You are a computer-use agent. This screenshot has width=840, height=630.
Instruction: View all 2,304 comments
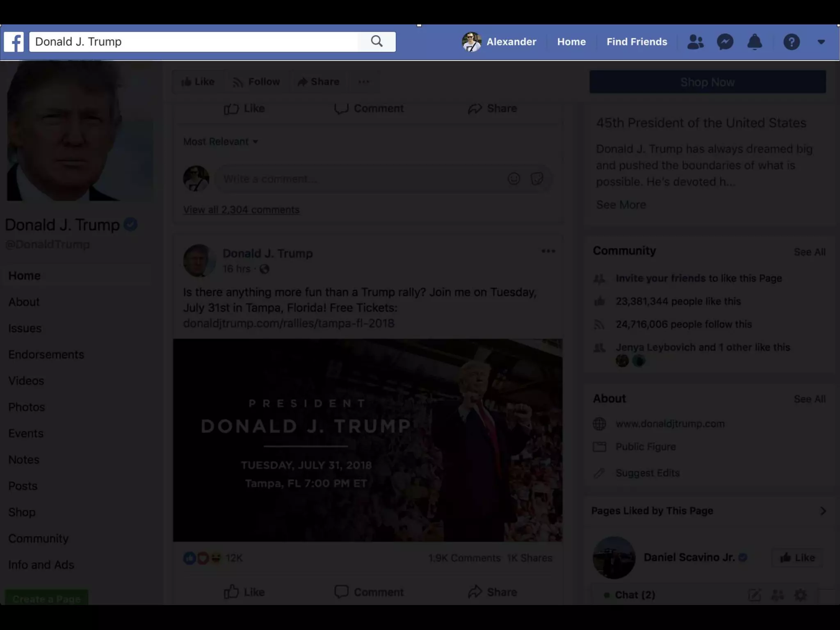(241, 210)
